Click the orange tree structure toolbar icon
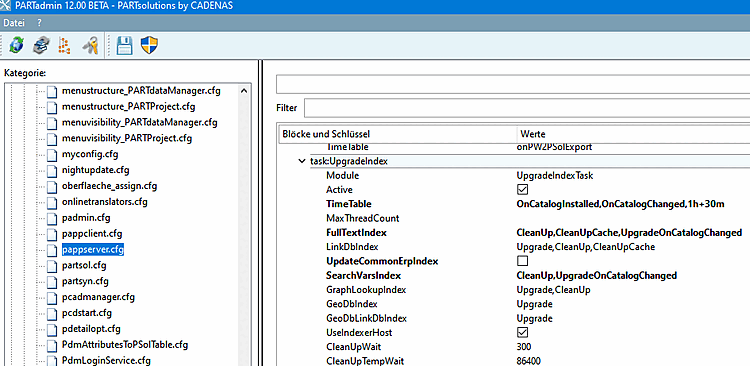This screenshot has width=750, height=366. 65,45
